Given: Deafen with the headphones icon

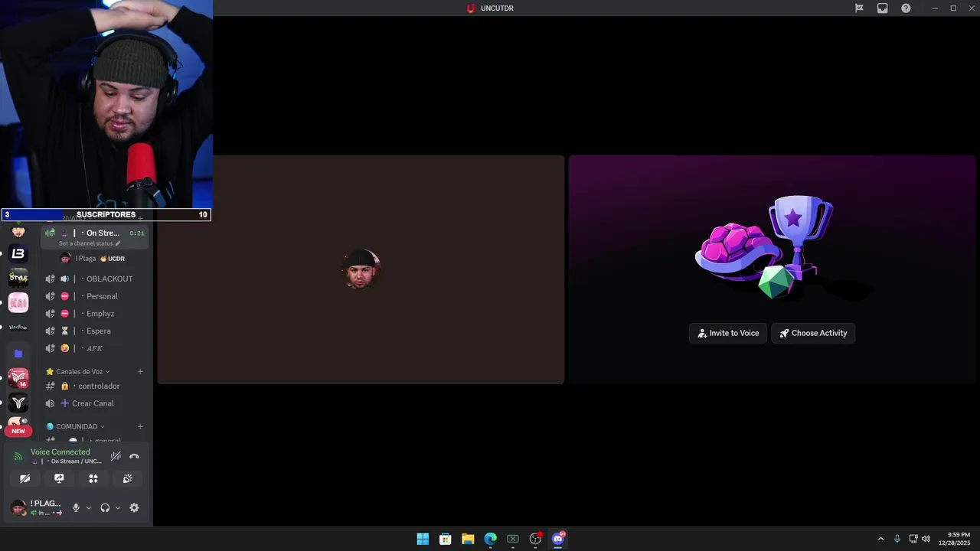Looking at the screenshot, I should (105, 507).
